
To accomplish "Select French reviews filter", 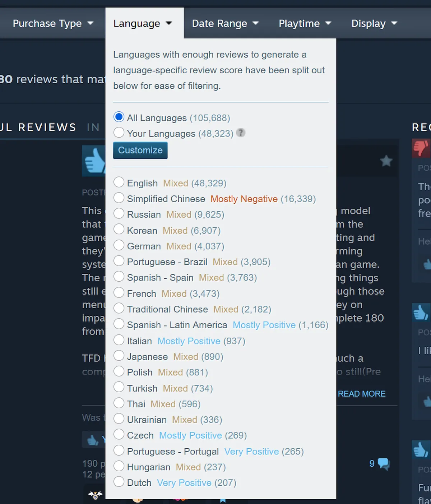I will 119,292.
